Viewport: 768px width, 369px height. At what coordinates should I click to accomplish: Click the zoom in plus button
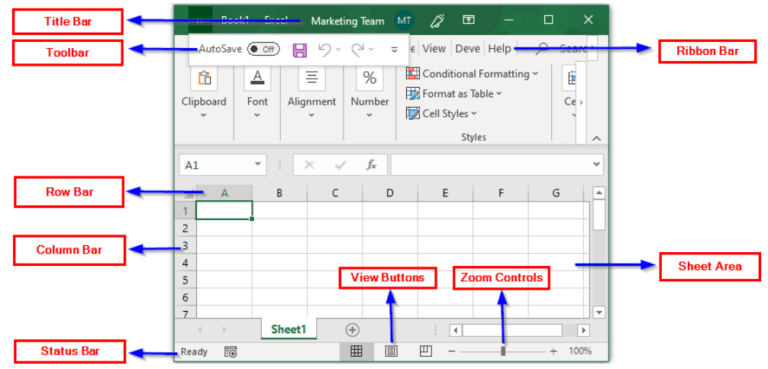point(554,351)
